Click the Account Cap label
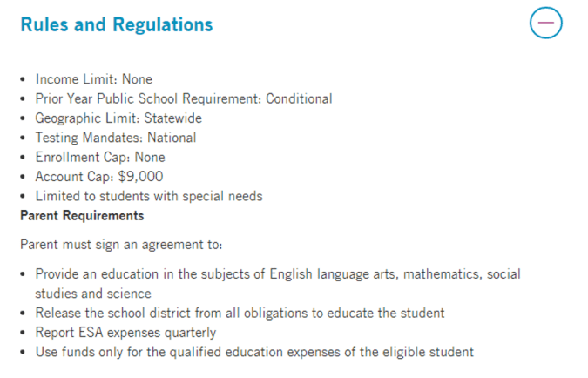 click(73, 177)
